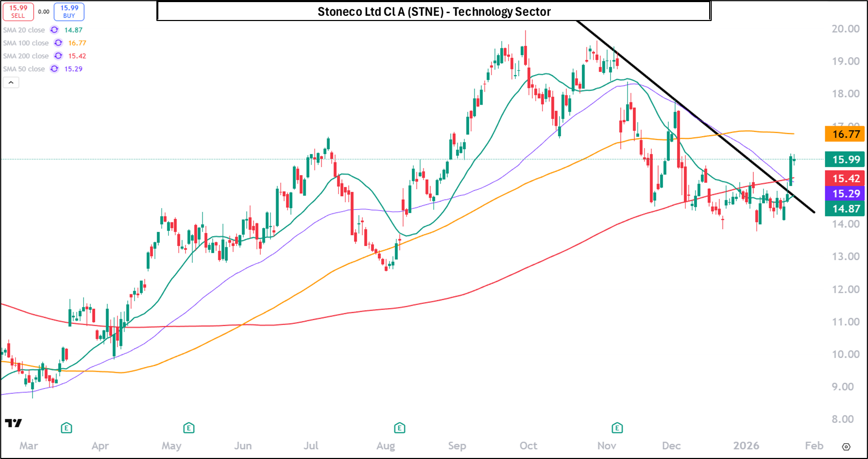Click the 16.77 value in SMA 100 legend
868x459 pixels.
coord(77,43)
